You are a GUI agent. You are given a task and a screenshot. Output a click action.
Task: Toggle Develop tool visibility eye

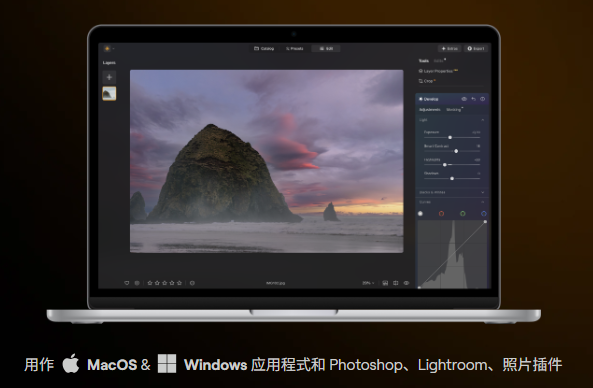click(x=464, y=99)
